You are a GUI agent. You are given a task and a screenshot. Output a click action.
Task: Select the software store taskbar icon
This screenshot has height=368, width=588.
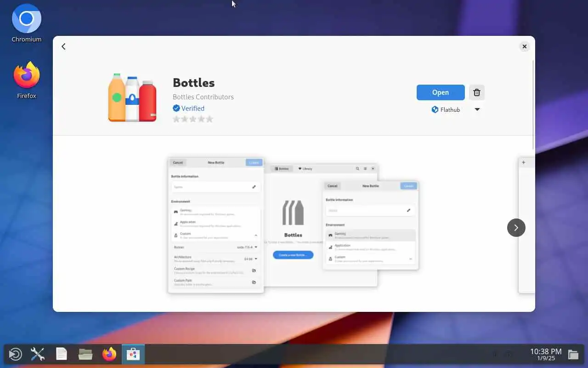pos(133,354)
